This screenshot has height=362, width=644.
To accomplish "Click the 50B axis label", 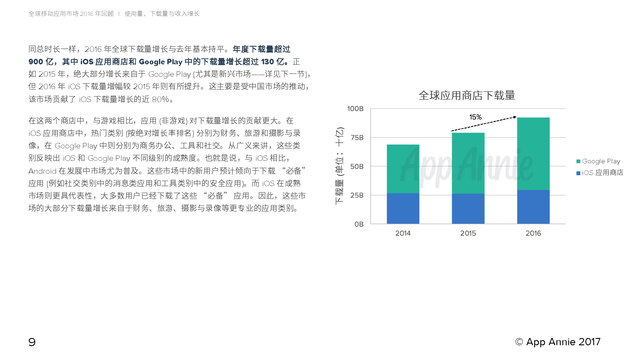I will click(357, 166).
